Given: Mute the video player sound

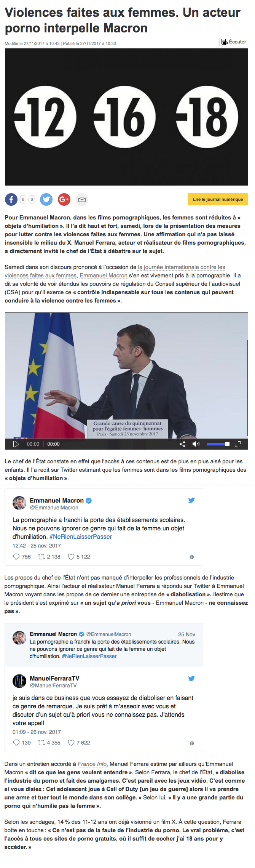Looking at the screenshot, I should pos(196,444).
